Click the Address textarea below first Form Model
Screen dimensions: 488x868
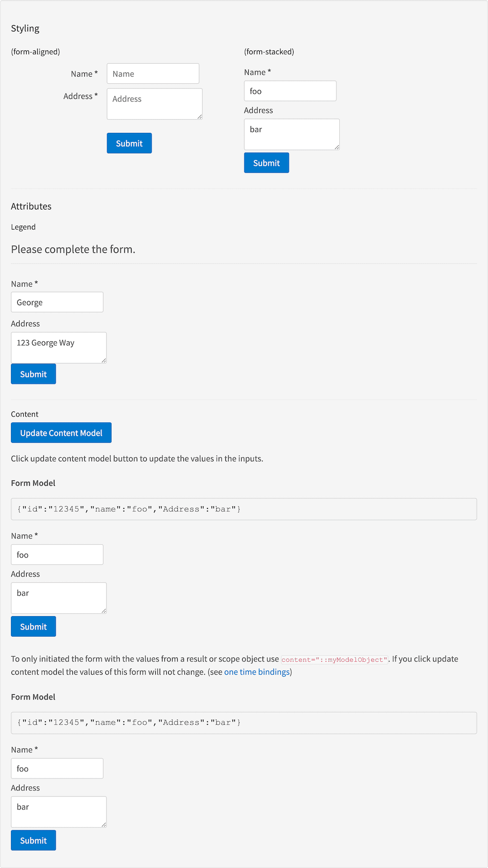[59, 598]
